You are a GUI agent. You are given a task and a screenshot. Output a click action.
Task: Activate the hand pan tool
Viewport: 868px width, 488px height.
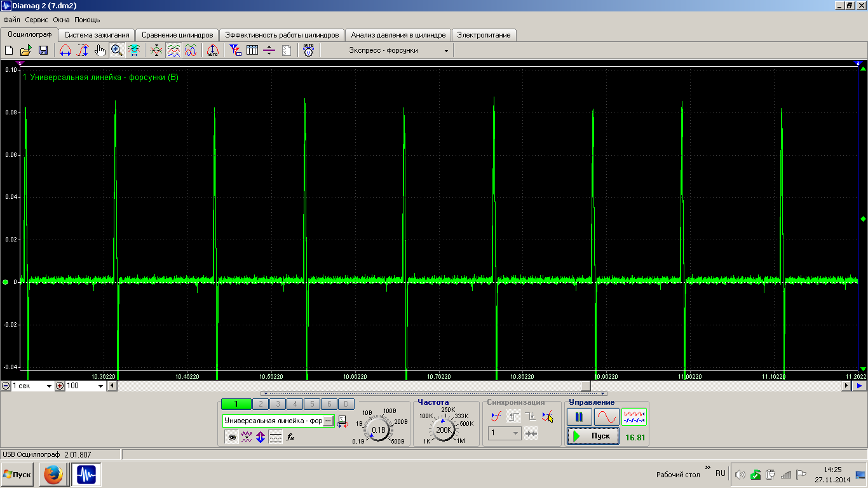100,50
